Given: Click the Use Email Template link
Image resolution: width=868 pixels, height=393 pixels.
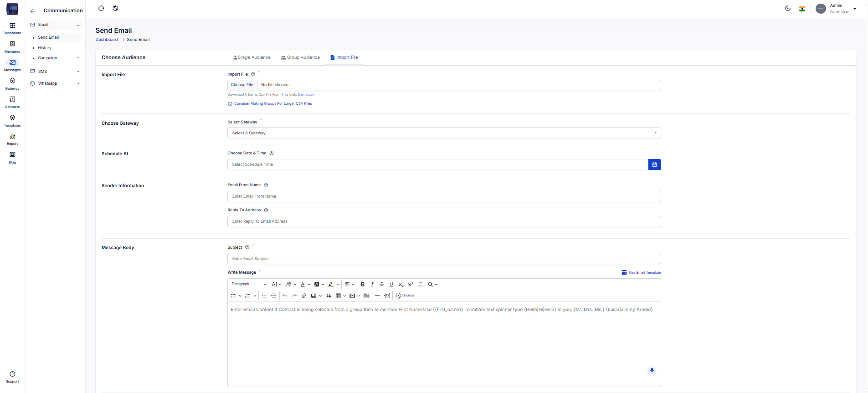Looking at the screenshot, I should (x=642, y=273).
